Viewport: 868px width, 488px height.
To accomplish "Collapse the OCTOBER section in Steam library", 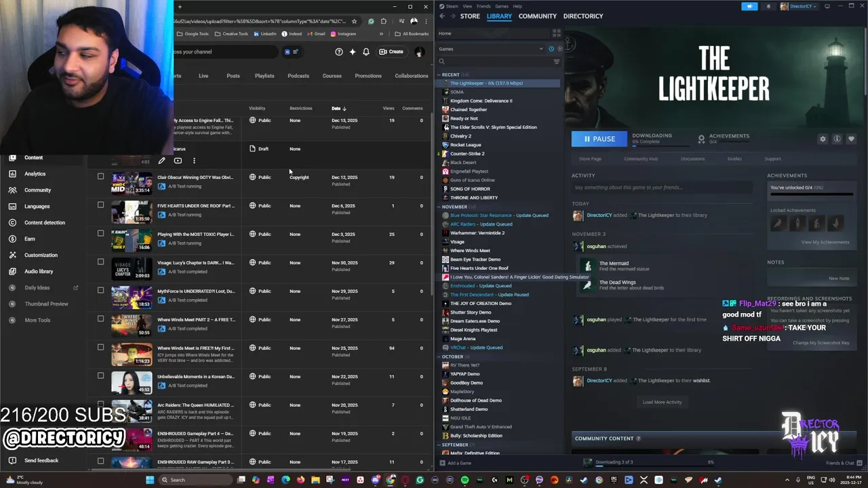I will [439, 357].
